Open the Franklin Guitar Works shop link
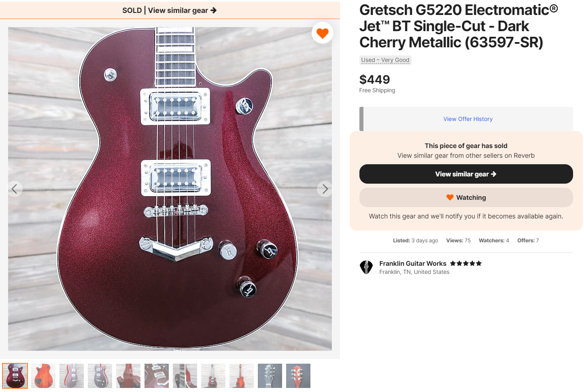 tap(413, 263)
